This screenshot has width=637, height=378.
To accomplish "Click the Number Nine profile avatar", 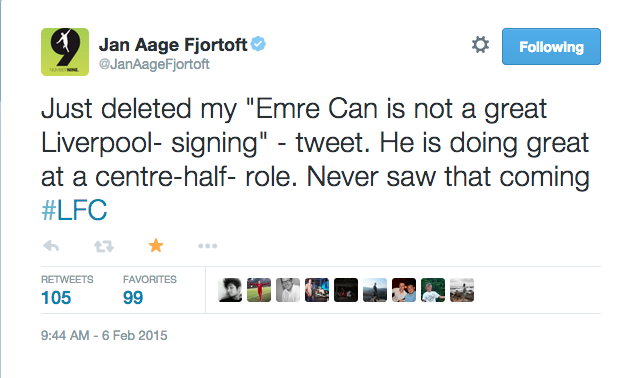I will (x=65, y=52).
